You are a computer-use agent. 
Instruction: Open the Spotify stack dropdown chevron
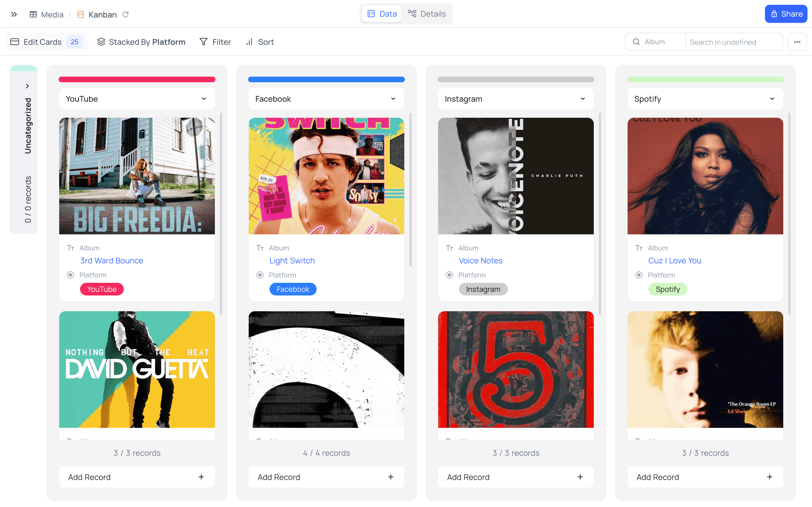coord(772,99)
